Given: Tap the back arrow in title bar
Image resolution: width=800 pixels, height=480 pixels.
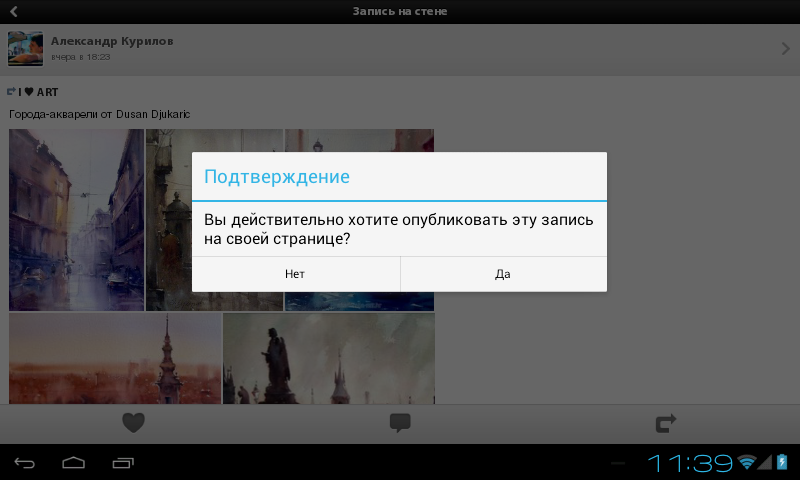Looking at the screenshot, I should [14, 11].
